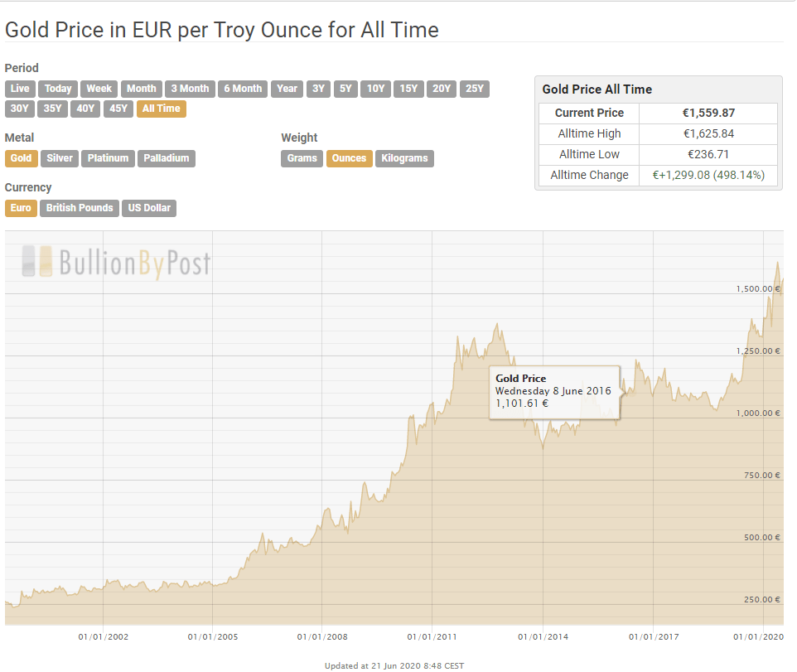Viewport: 797px width, 672px height.
Task: Set chart period to 10Y
Action: (375, 89)
